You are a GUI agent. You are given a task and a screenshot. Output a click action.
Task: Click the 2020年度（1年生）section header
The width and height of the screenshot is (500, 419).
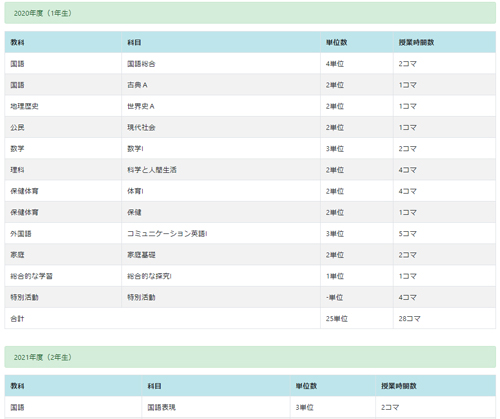coord(250,13)
